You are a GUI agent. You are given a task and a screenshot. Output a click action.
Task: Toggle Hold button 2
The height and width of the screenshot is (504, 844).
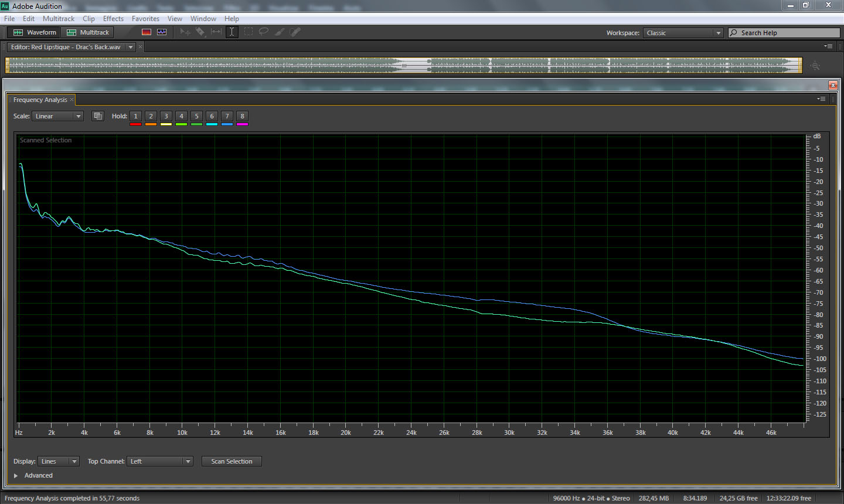point(151,116)
